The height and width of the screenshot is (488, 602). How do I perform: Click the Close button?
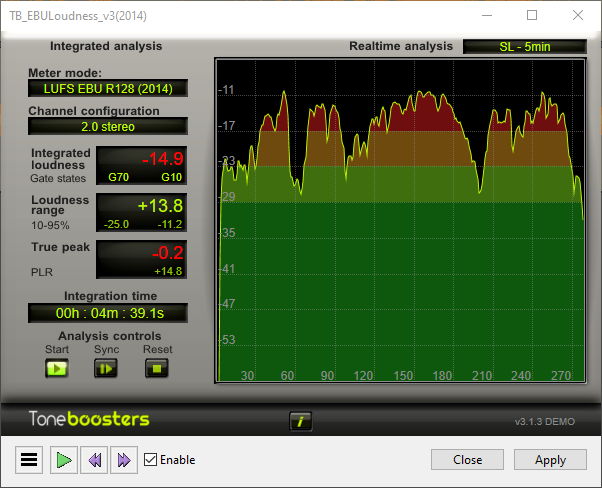pos(467,460)
